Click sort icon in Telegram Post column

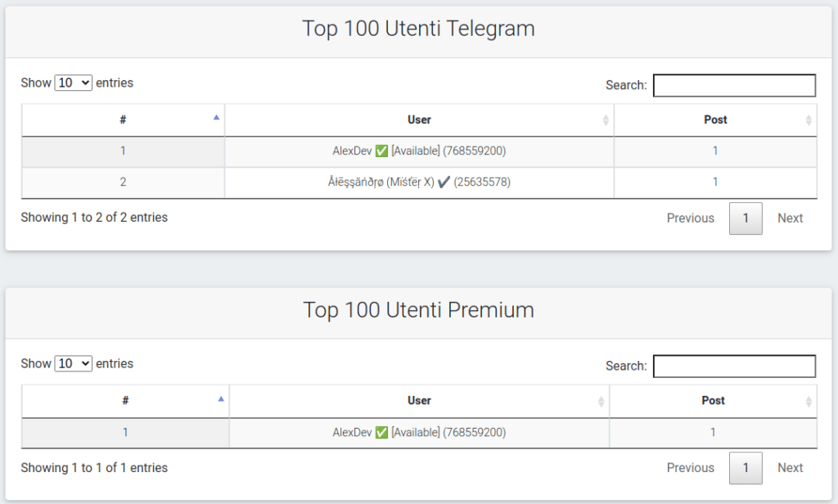[809, 120]
